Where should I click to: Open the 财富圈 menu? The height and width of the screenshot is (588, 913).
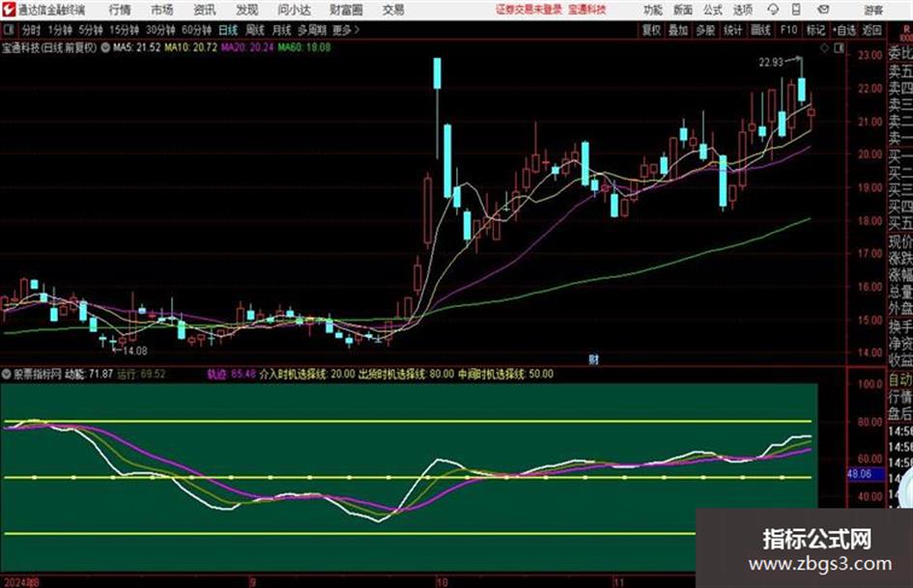pos(346,10)
